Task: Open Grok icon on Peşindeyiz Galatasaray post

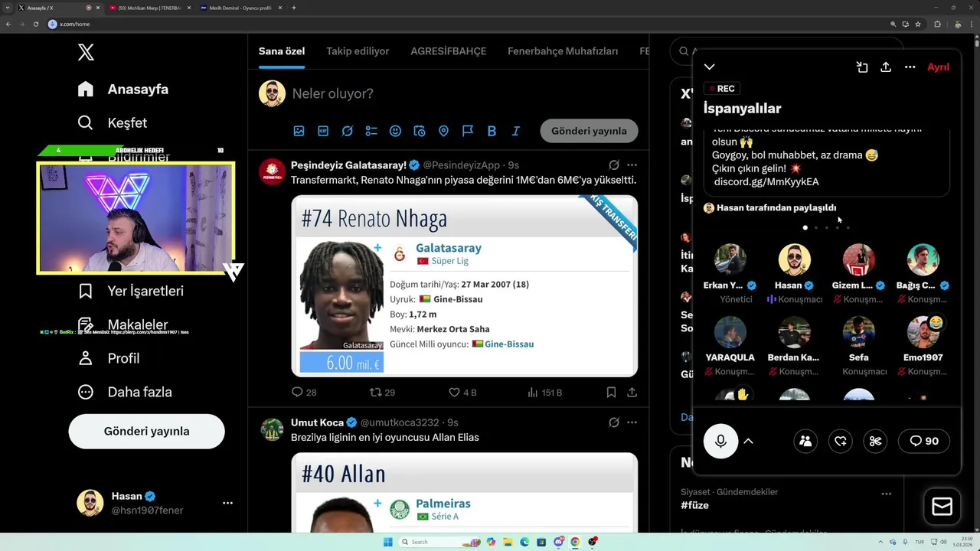Action: (614, 165)
